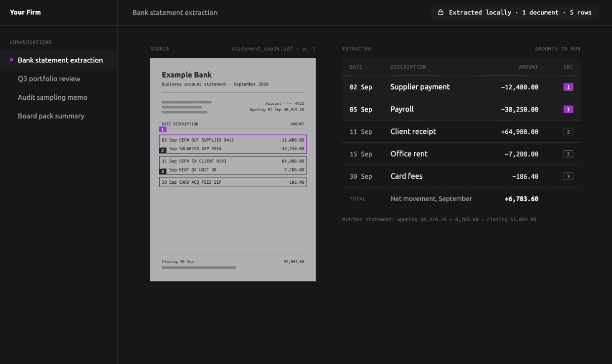Click the source badge in the Payroll row

(568, 109)
